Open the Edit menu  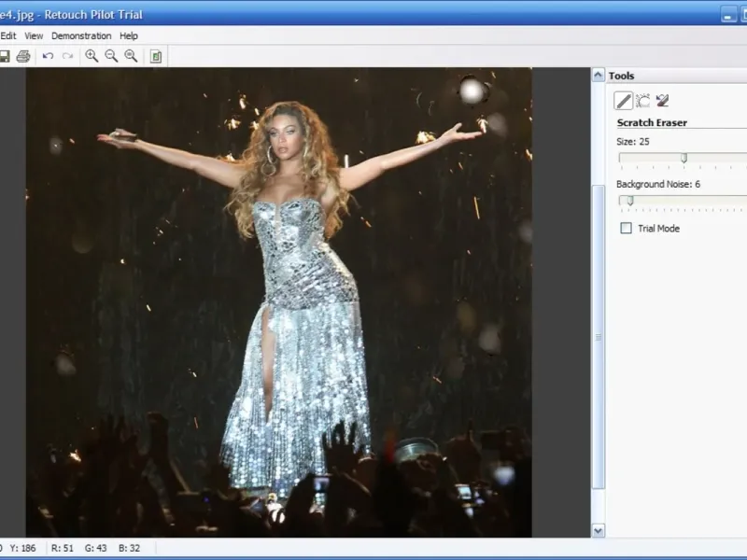pos(8,35)
